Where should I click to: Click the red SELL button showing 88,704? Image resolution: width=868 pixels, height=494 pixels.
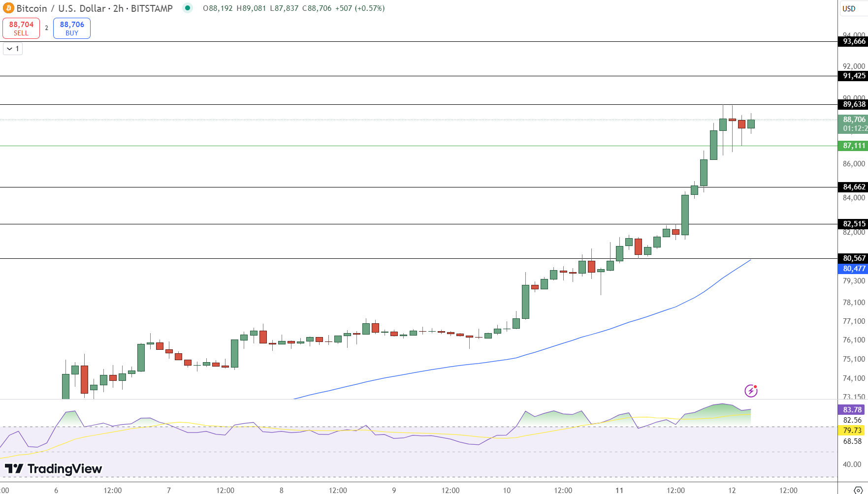click(21, 28)
